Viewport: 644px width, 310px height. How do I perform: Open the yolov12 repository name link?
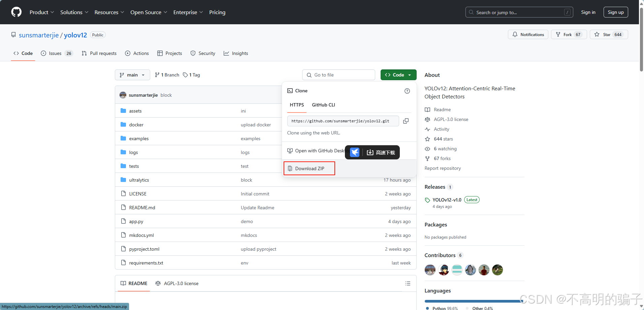tap(75, 35)
